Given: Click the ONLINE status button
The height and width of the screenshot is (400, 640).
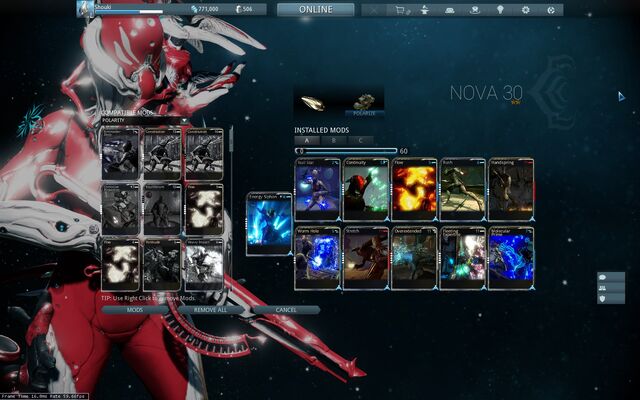Looking at the screenshot, I should 316,10.
